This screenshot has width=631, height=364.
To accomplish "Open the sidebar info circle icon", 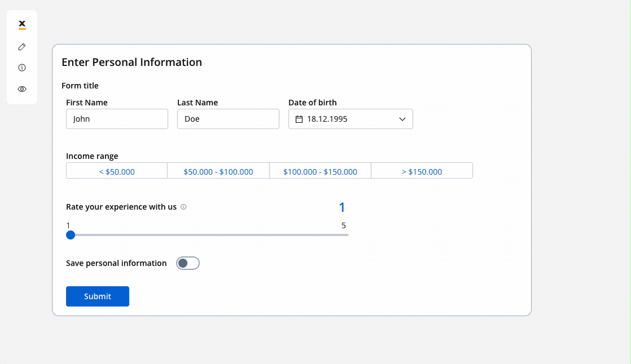I will 22,68.
